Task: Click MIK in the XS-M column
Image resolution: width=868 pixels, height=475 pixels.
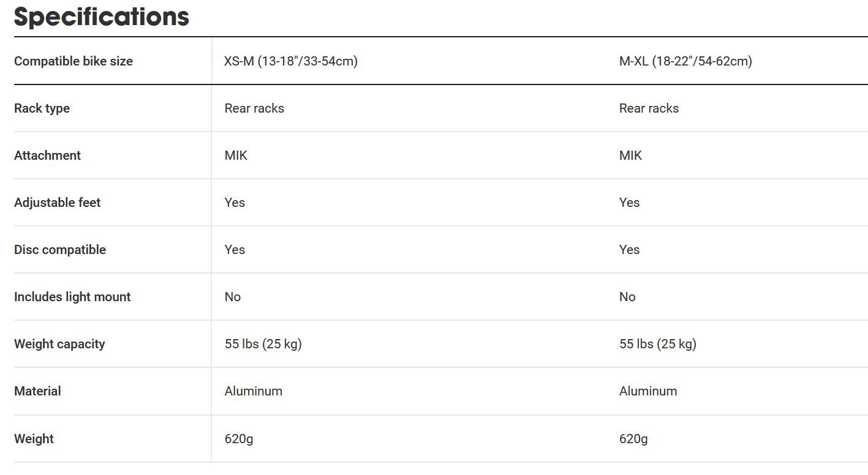Action: point(236,155)
